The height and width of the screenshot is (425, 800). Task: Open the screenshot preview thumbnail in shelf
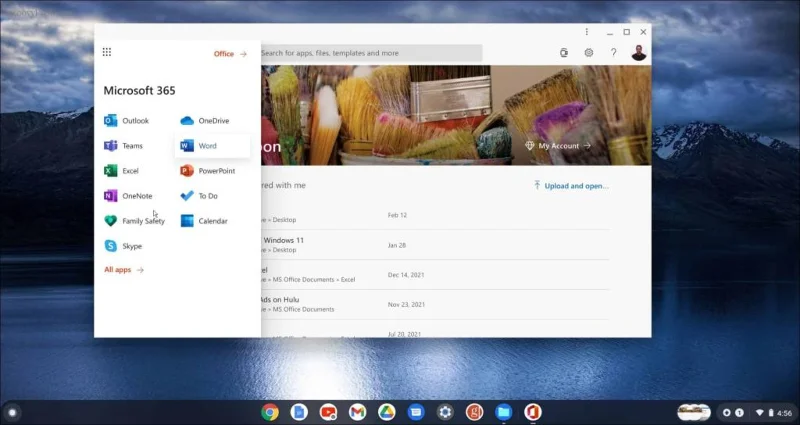pyautogui.click(x=694, y=412)
